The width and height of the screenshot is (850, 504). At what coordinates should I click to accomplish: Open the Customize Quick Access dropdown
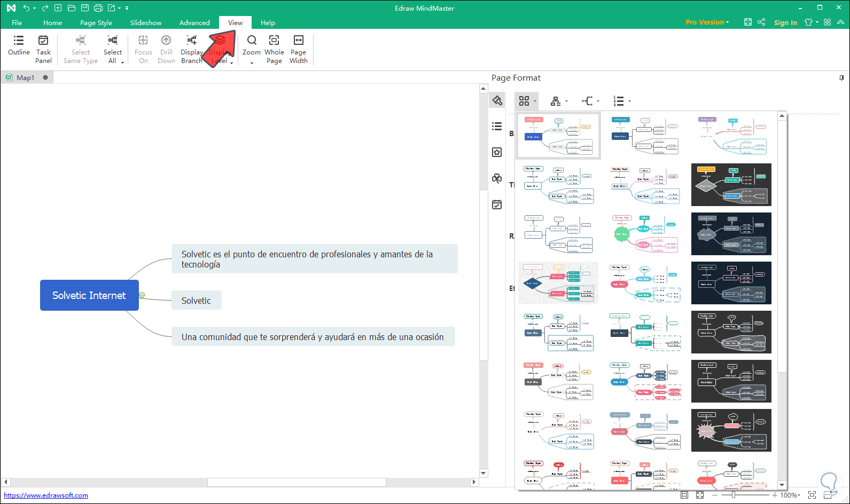127,9
